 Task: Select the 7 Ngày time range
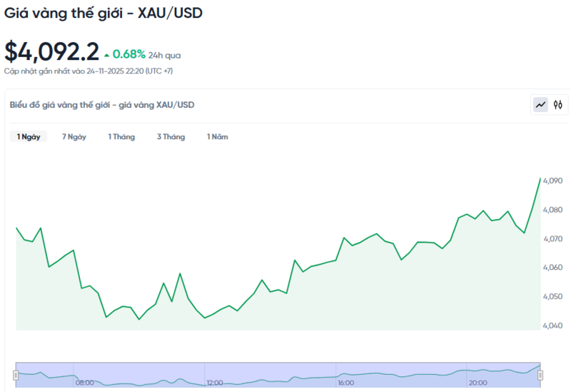(74, 136)
